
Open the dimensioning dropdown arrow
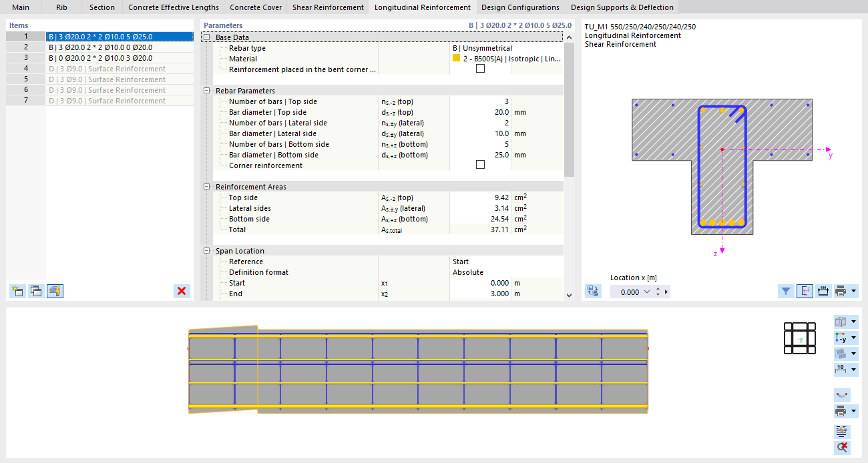[x=854, y=370]
